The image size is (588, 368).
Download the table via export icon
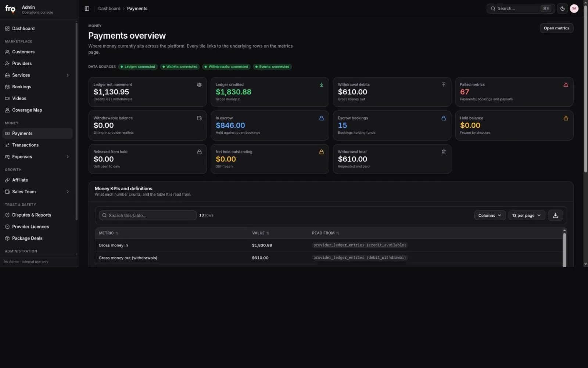tap(555, 215)
